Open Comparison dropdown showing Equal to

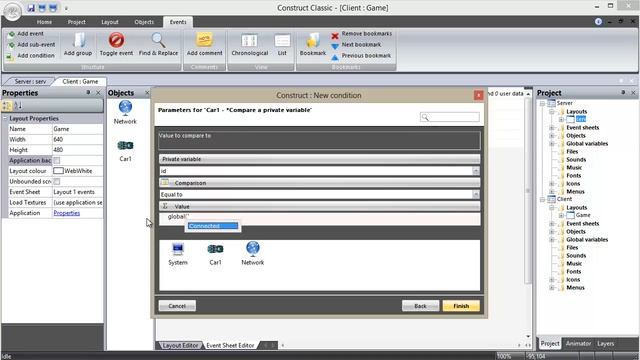click(476, 195)
